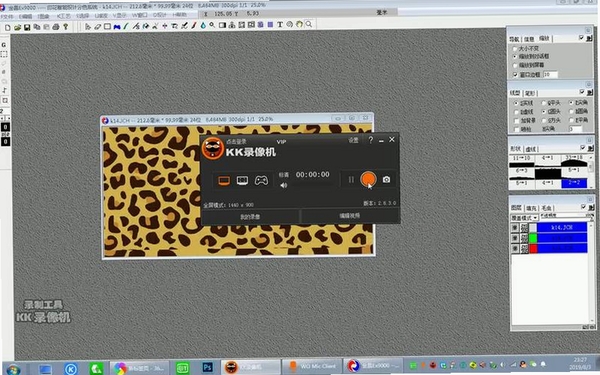The width and height of the screenshot is (600, 375).
Task: Open the panel menu icon of 图层 panel
Action: click(x=591, y=207)
